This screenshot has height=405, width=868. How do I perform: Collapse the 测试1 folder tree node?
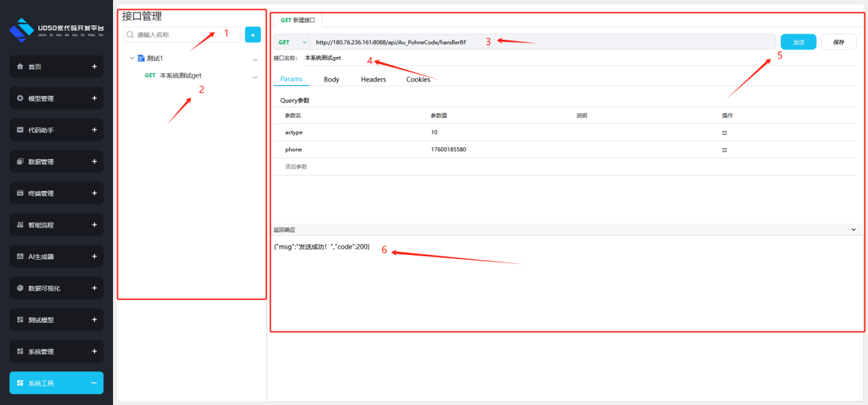coord(132,59)
